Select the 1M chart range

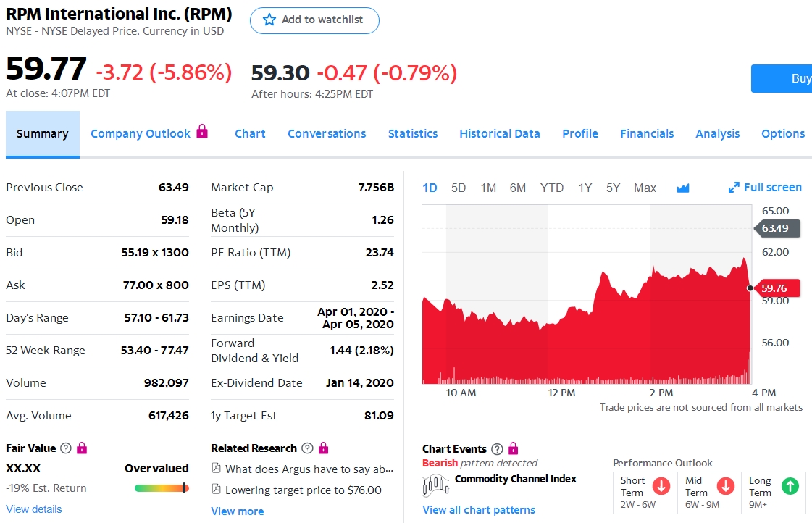(x=487, y=188)
